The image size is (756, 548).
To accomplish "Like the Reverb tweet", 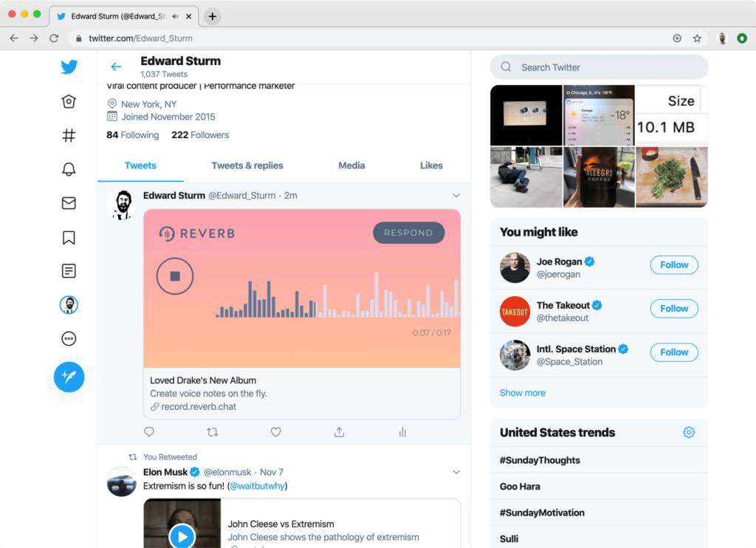I will (276, 432).
